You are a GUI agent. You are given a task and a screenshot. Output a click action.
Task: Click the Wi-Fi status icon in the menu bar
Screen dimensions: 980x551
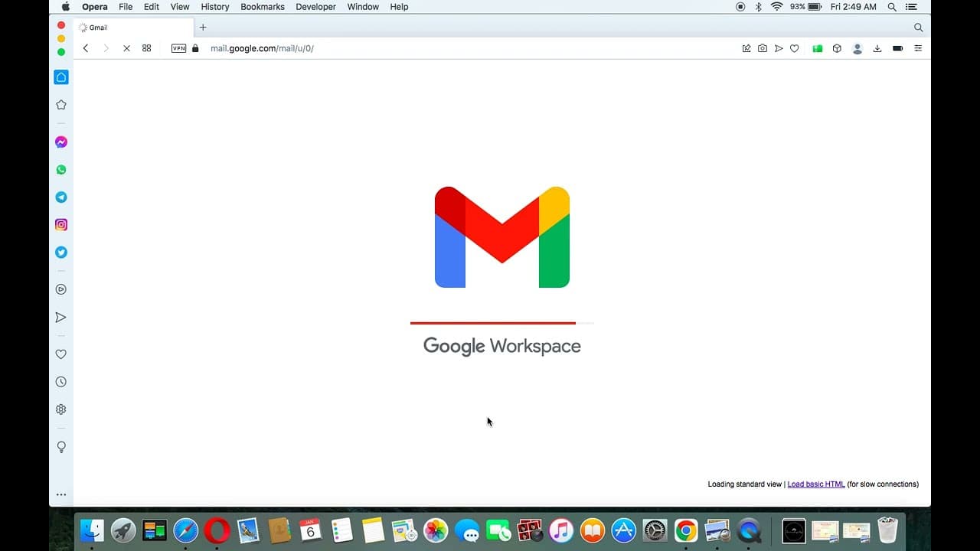click(x=777, y=7)
